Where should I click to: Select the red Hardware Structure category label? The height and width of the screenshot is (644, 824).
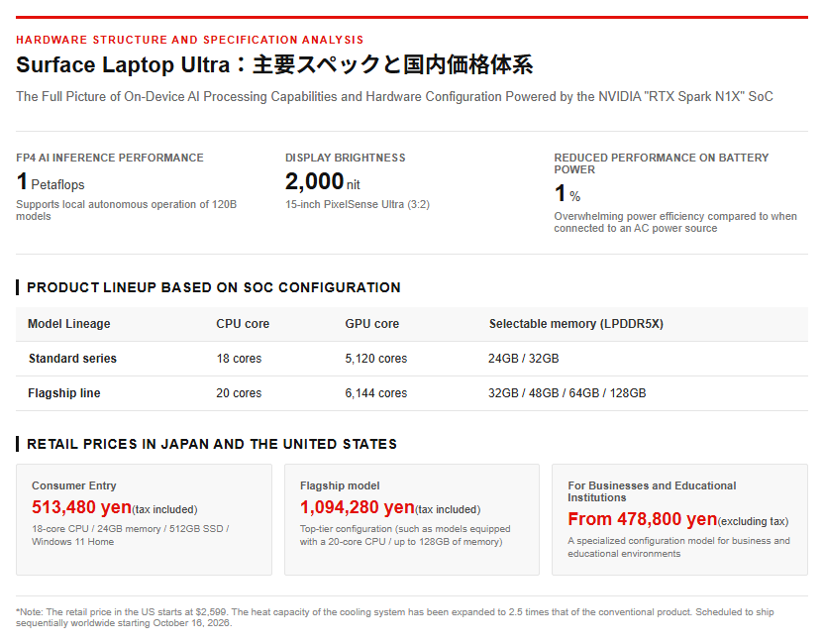tap(190, 40)
